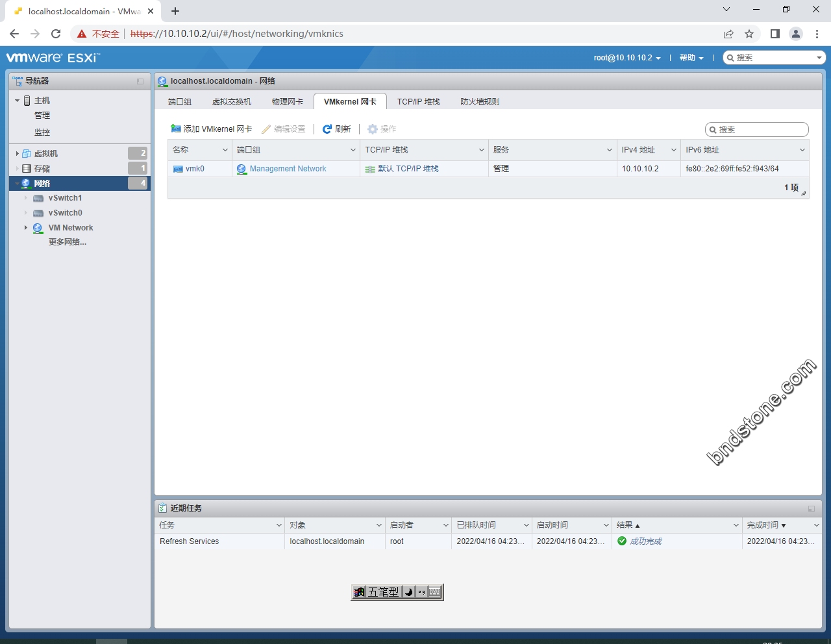
Task: Click the browser page reload icon
Action: [56, 34]
